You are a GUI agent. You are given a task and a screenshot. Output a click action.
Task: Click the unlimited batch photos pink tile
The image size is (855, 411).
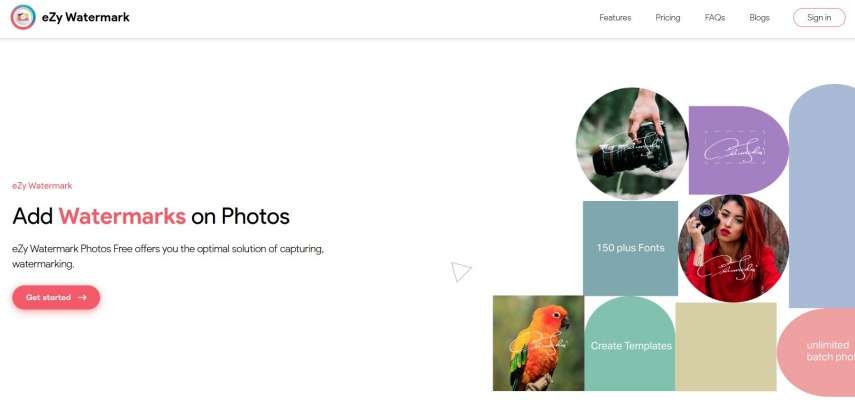coord(816,352)
